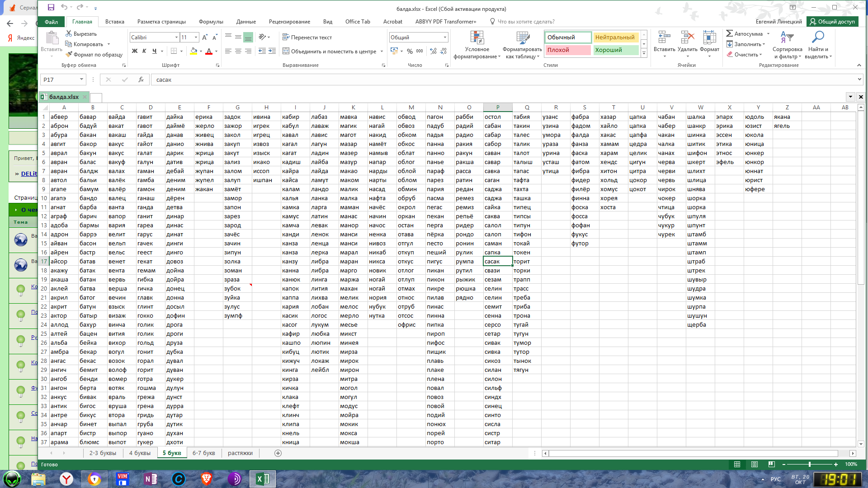Select the Плохой cell style

point(568,50)
